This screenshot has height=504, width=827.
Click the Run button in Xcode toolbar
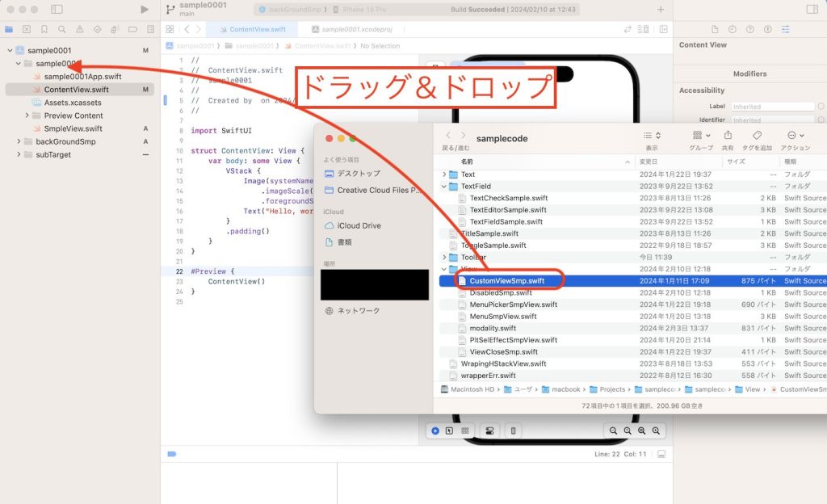[x=145, y=9]
